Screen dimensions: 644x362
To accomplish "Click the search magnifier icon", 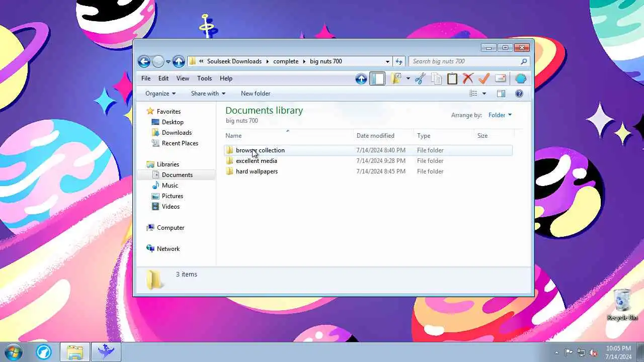I will point(524,61).
